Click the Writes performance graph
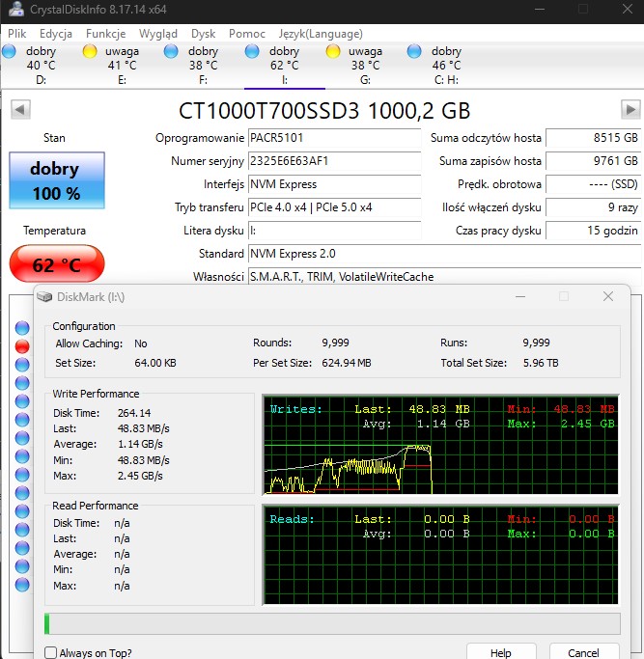 click(440, 445)
